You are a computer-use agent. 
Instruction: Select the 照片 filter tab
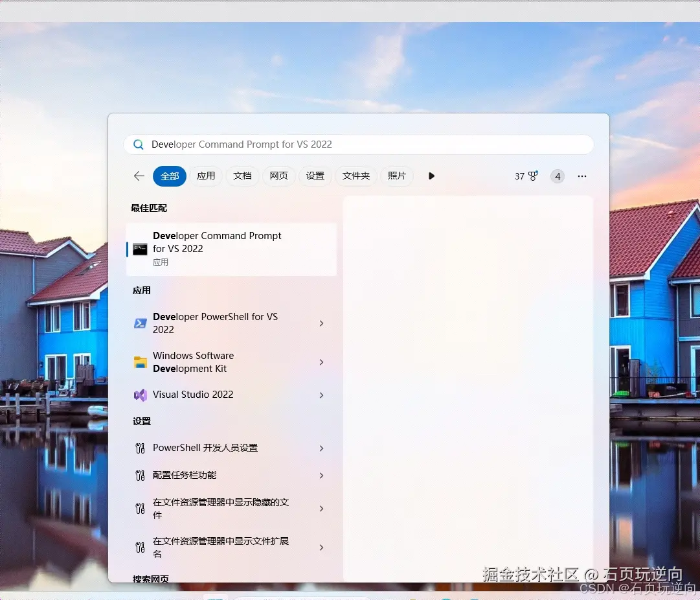(397, 176)
